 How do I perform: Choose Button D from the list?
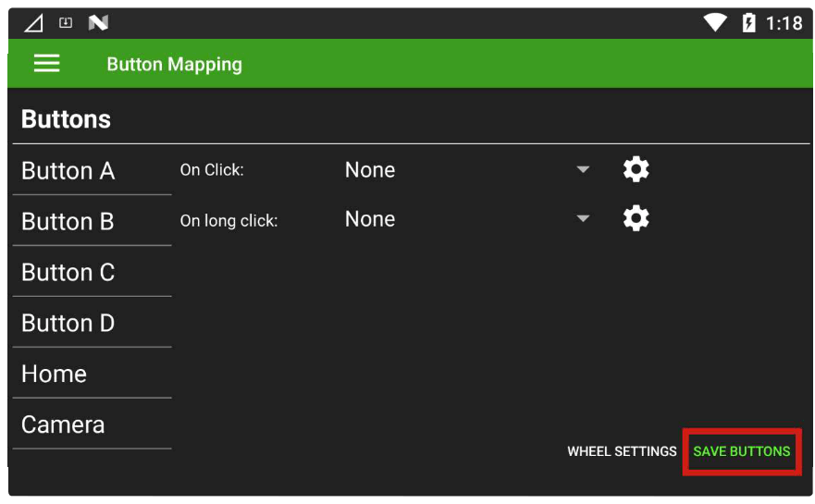(x=68, y=324)
